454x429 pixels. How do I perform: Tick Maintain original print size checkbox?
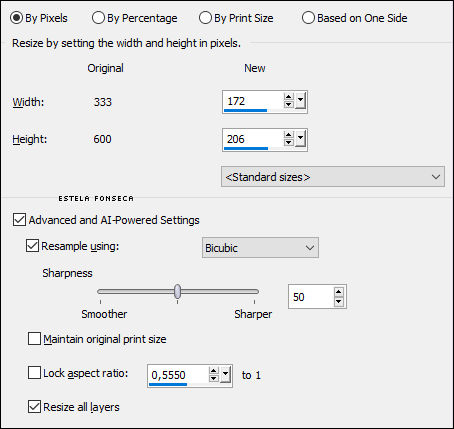click(x=34, y=339)
